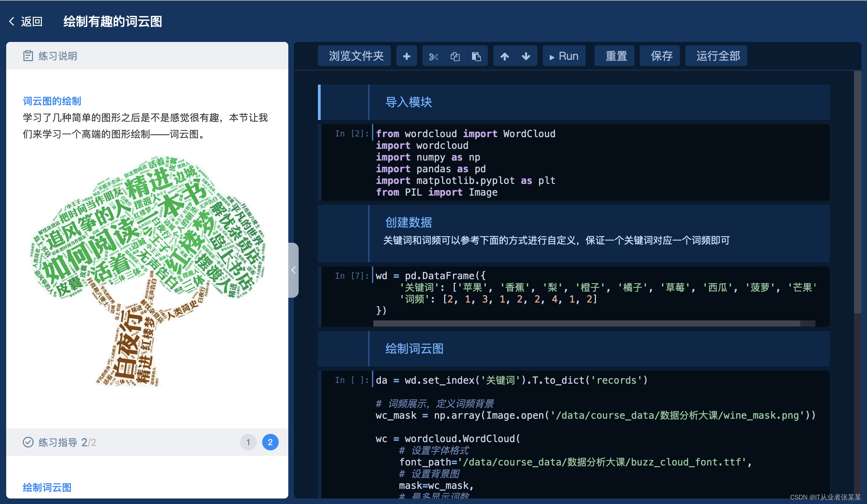Copy the selected cell

(455, 56)
